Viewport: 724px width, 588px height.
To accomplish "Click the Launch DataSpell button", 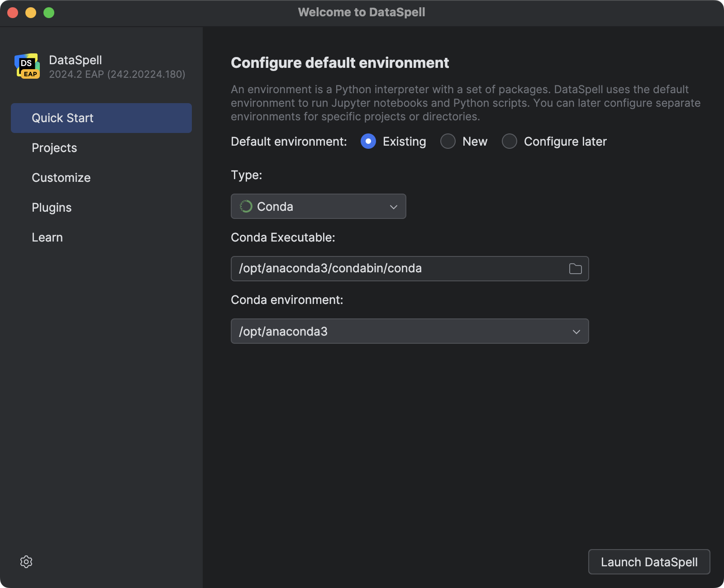I will (649, 562).
